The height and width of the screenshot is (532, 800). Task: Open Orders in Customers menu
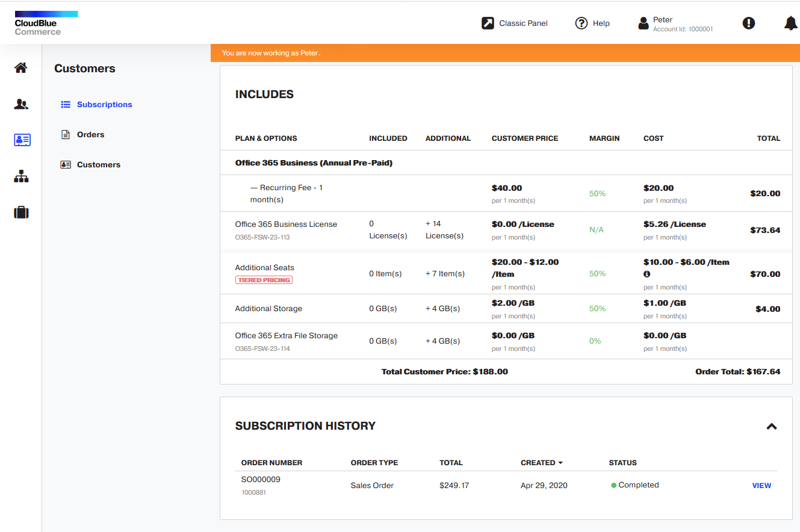pos(90,134)
